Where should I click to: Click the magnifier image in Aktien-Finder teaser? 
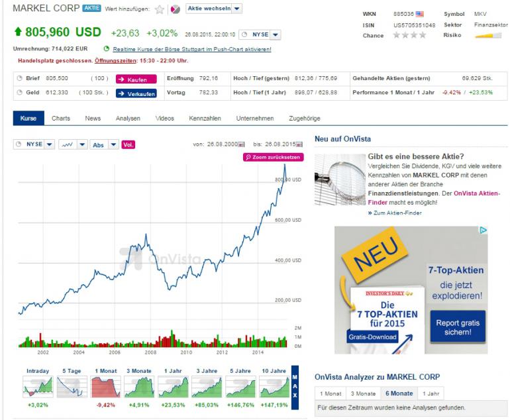[x=338, y=185]
